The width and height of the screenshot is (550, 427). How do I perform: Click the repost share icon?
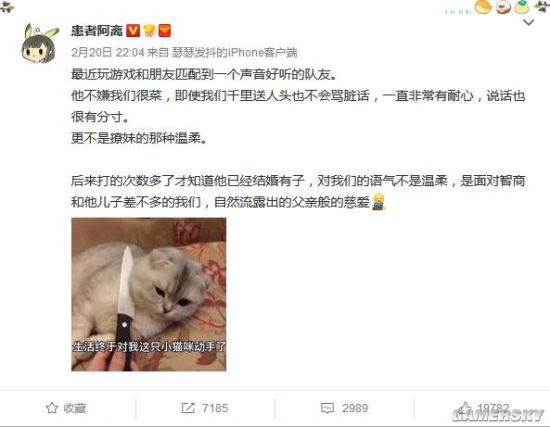pos(188,408)
